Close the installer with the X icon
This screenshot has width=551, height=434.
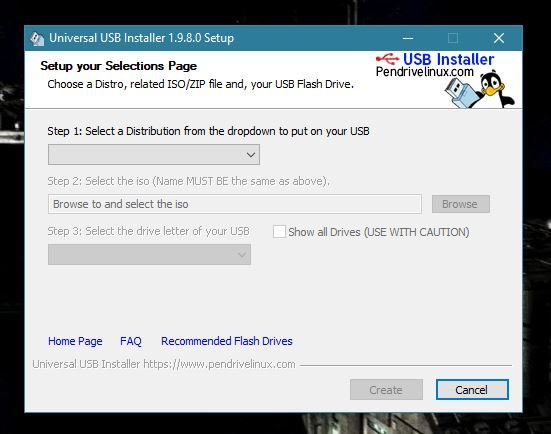tap(499, 38)
